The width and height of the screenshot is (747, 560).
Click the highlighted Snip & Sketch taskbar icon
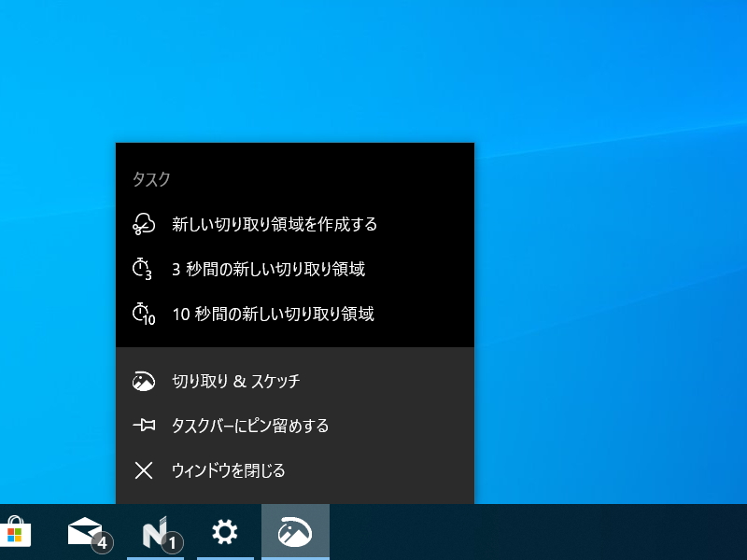pyautogui.click(x=295, y=534)
